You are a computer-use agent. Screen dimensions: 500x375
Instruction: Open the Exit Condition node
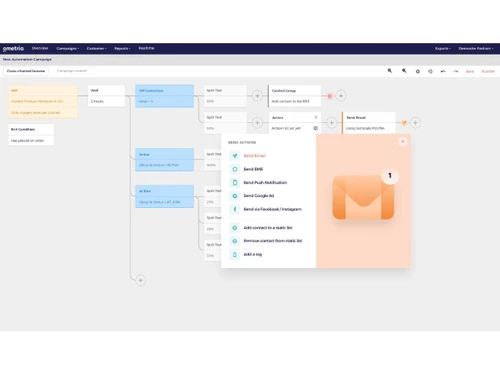[31, 135]
